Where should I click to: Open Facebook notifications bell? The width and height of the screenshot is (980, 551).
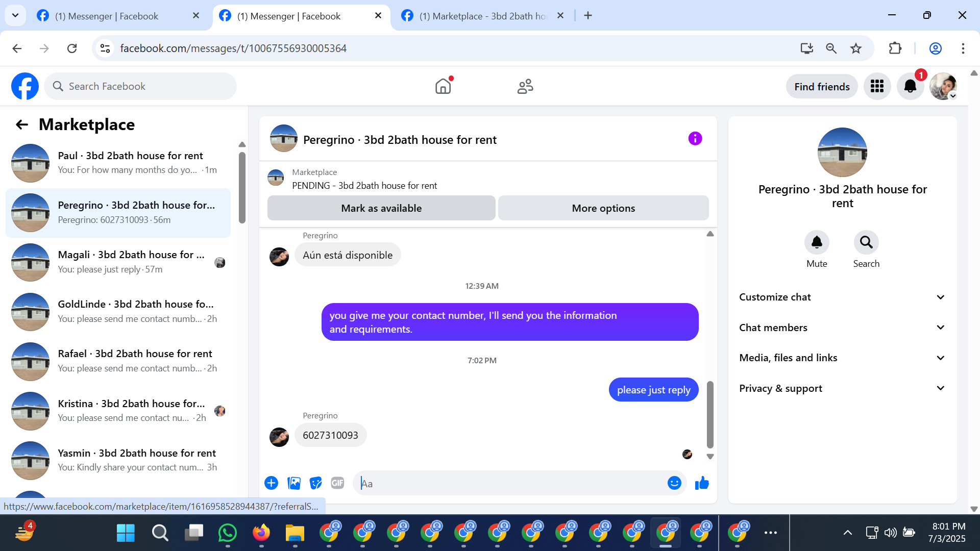tap(910, 86)
